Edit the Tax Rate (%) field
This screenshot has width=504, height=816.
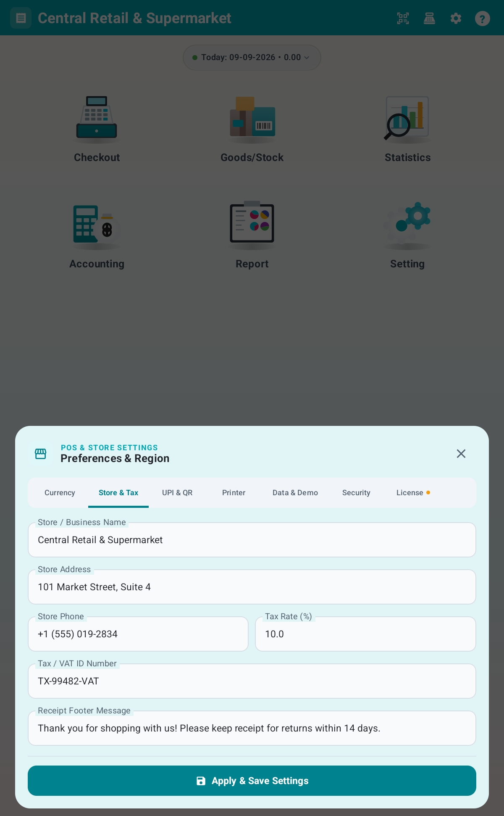pyautogui.click(x=365, y=634)
